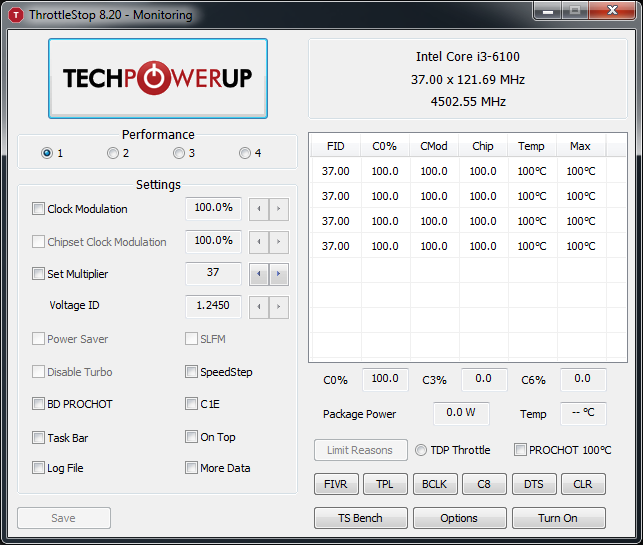Screen dimensions: 643x545
Task: Click the C6% value field
Action: [x=583, y=379]
